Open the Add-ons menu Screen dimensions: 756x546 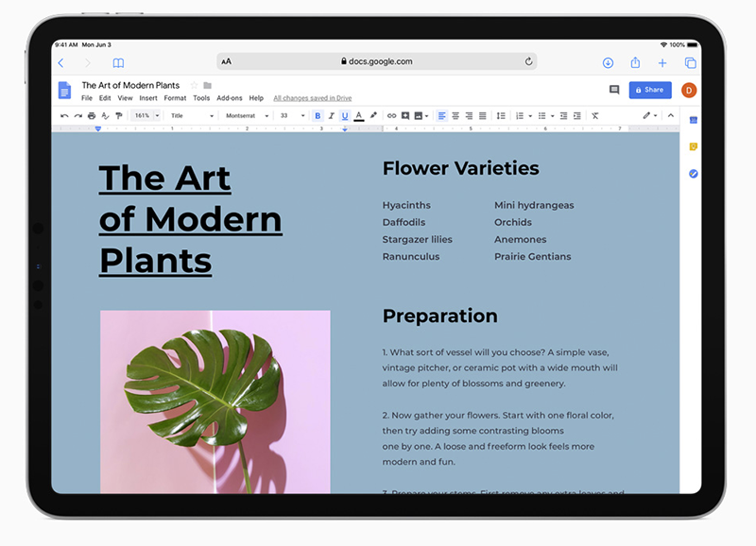tap(230, 98)
